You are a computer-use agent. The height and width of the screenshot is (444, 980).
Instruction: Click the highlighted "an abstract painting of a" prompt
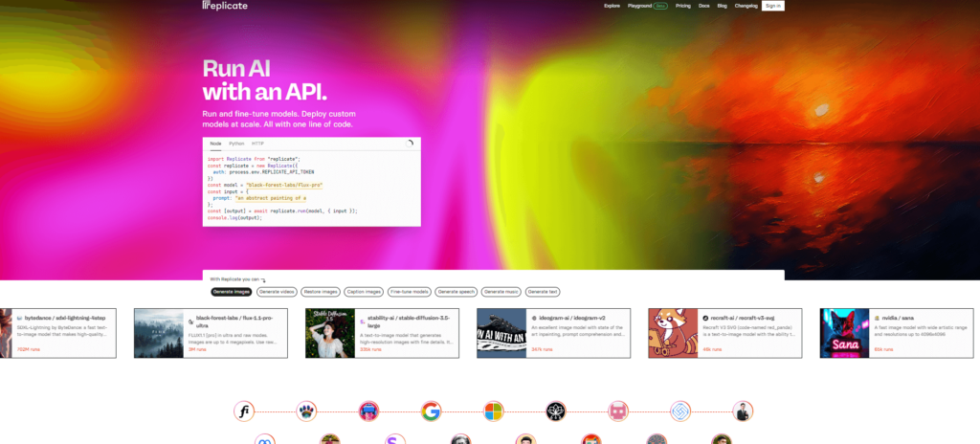click(271, 198)
